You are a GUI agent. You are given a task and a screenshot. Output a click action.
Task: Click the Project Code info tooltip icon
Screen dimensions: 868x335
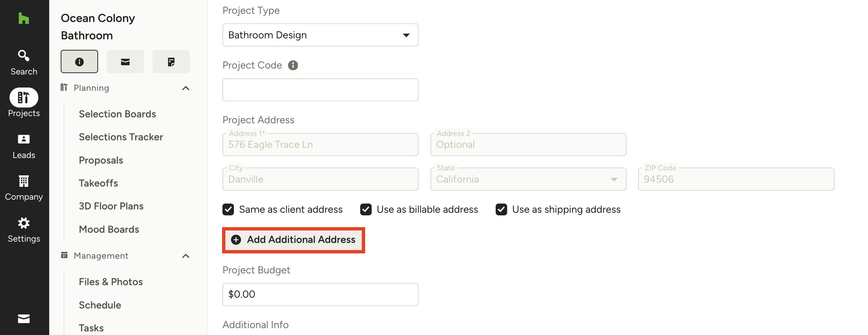click(x=293, y=65)
